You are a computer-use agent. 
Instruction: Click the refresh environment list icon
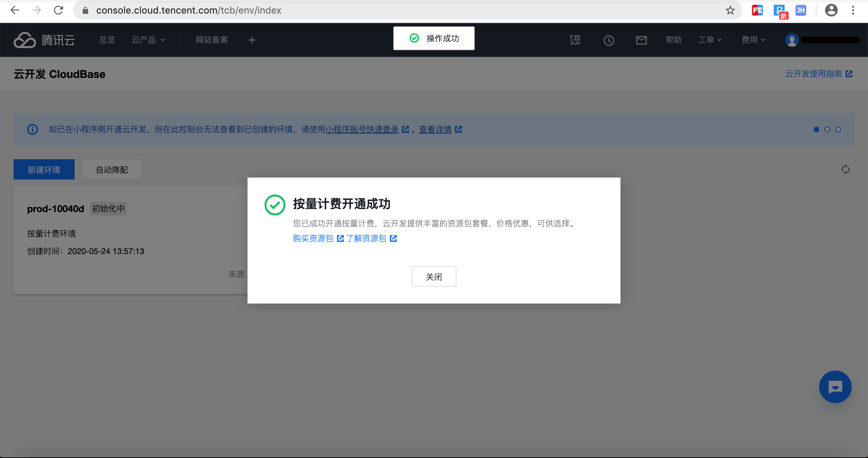point(845,169)
